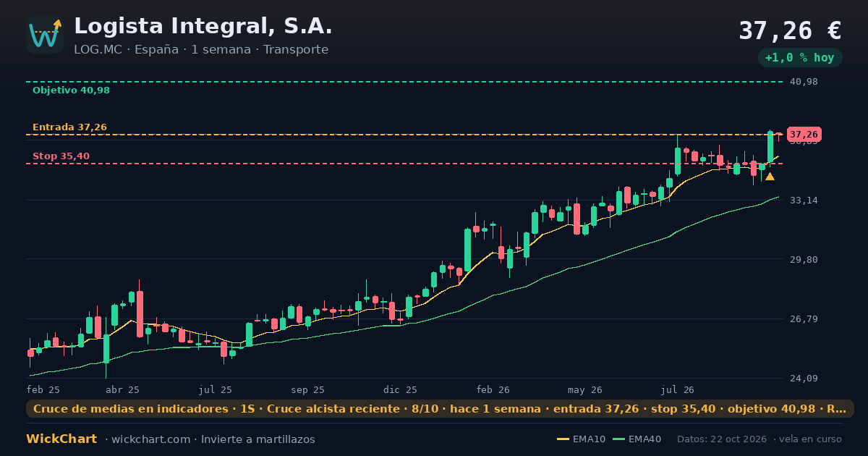Click the vela en curso note
The height and width of the screenshot is (456, 868).
click(x=810, y=439)
